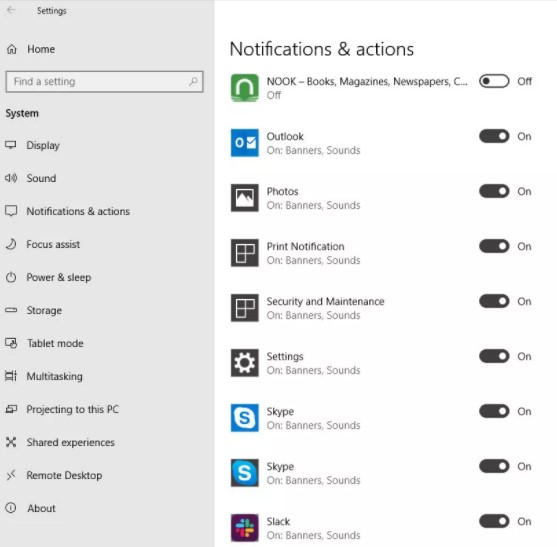This screenshot has width=557, height=547.
Task: Click the Find a setting search box
Action: tap(104, 82)
